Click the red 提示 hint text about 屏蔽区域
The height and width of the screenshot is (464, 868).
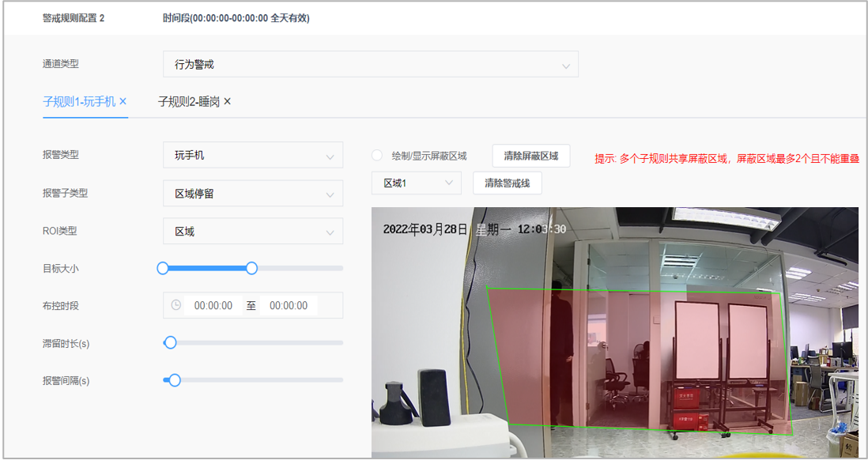(726, 160)
